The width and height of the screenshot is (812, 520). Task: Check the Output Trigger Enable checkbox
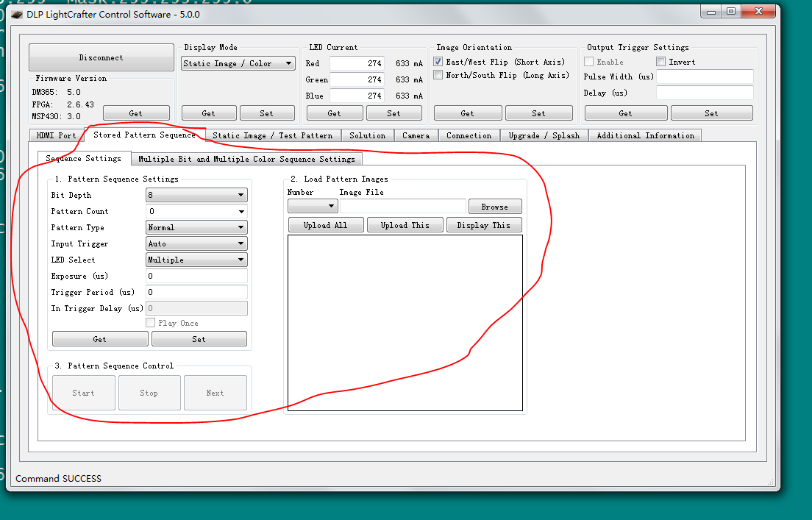(x=589, y=62)
